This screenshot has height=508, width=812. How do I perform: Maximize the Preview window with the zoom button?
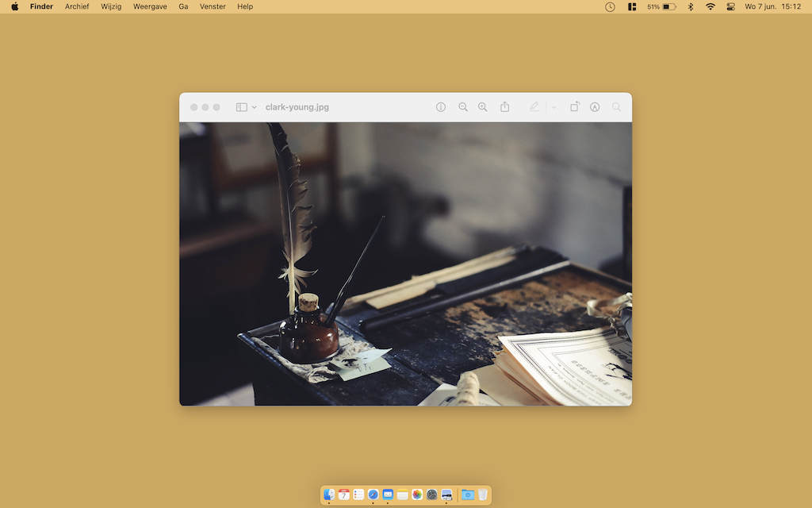click(x=216, y=107)
